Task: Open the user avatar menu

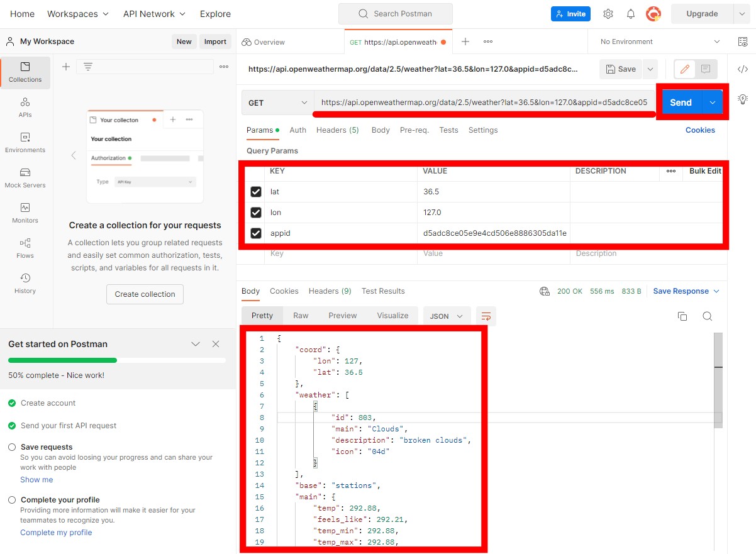Action: tap(653, 13)
